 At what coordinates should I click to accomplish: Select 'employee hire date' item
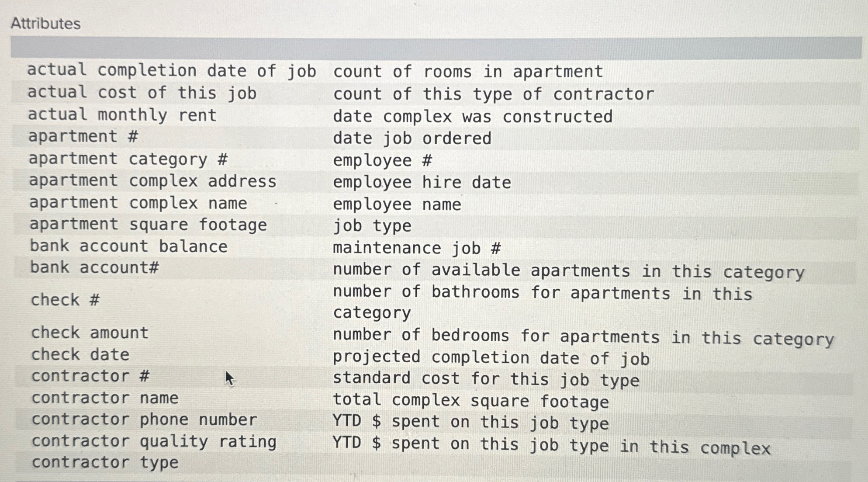click(422, 183)
